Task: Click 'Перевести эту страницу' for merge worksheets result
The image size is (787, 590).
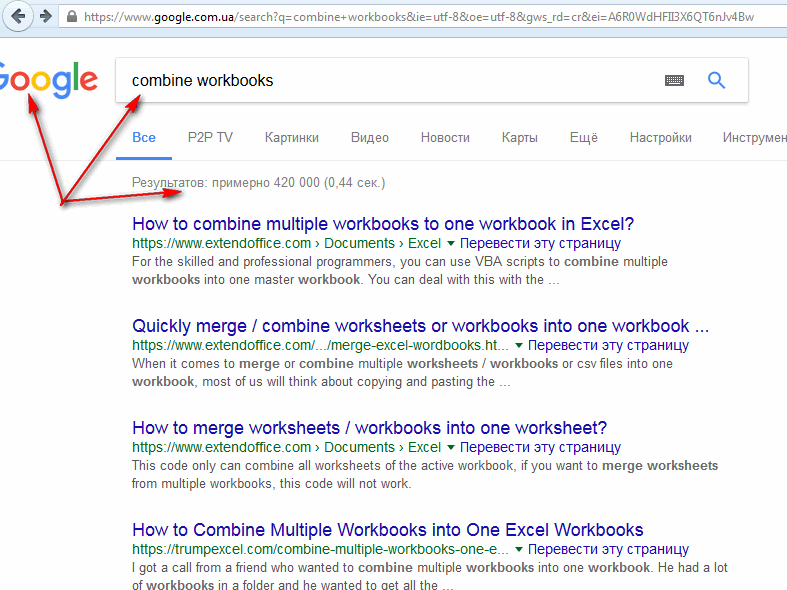Action: pos(541,448)
